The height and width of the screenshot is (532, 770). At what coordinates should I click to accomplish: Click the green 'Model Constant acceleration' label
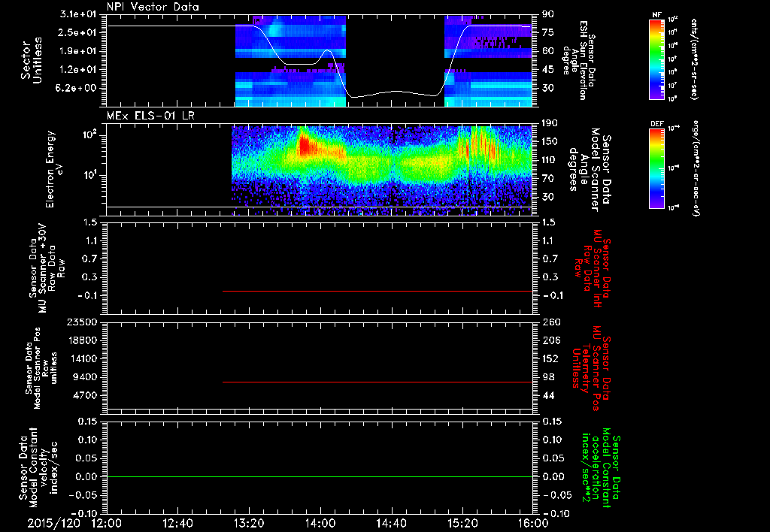tap(602, 469)
